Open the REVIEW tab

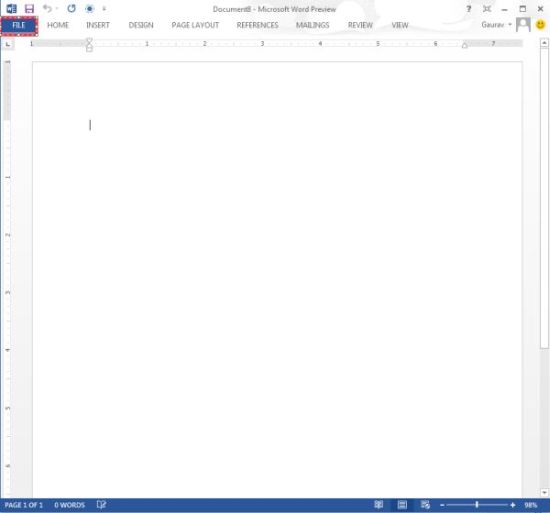click(360, 25)
